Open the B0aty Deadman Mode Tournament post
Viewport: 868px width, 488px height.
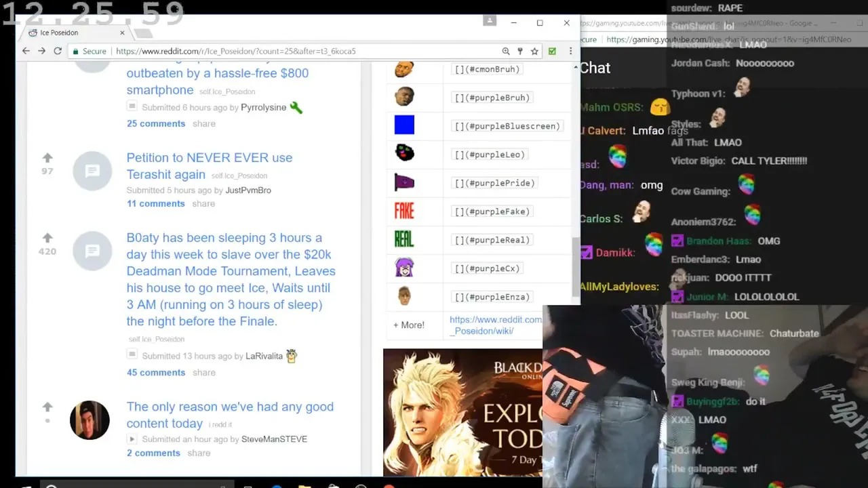[231, 279]
